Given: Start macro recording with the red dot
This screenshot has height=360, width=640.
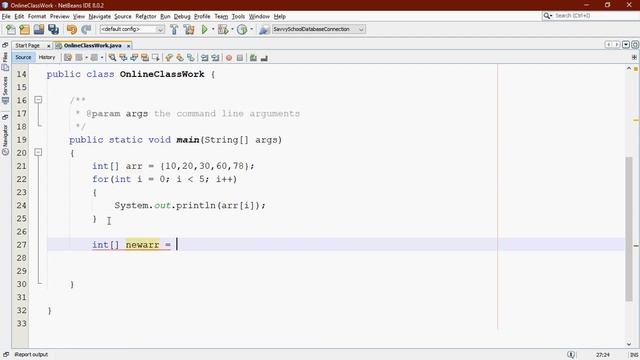Looking at the screenshot, I should (x=229, y=58).
